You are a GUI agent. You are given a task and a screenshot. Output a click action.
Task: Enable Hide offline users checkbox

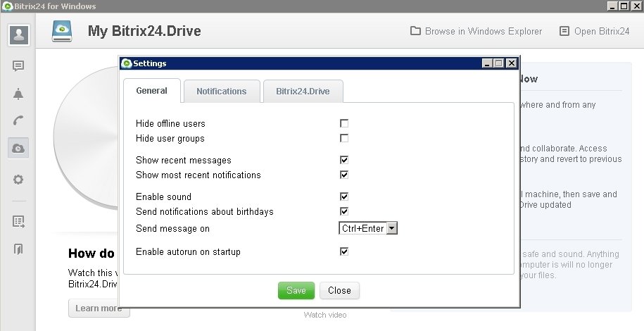coord(344,123)
